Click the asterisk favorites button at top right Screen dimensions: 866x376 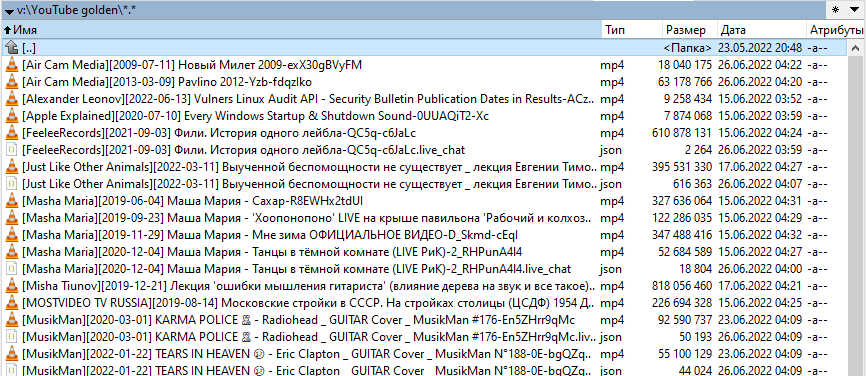(836, 11)
